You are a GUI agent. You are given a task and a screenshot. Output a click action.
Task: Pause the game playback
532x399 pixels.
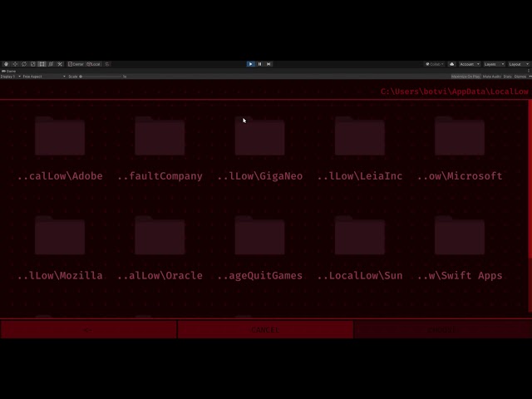(x=259, y=64)
